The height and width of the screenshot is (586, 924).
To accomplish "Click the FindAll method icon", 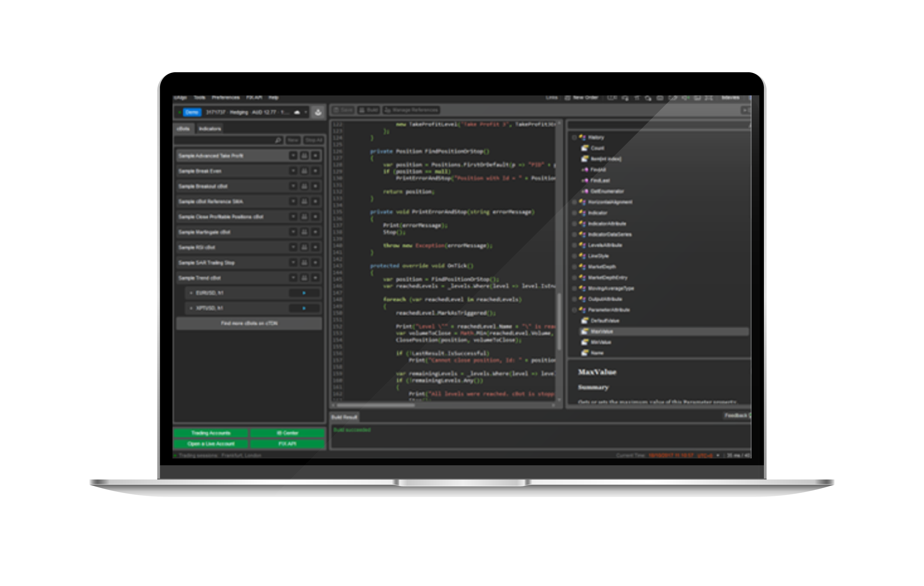I will [x=585, y=170].
